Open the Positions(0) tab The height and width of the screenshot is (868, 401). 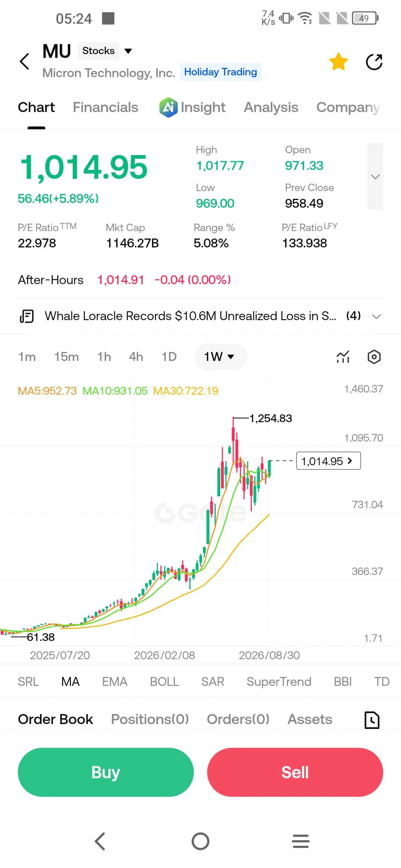[150, 720]
